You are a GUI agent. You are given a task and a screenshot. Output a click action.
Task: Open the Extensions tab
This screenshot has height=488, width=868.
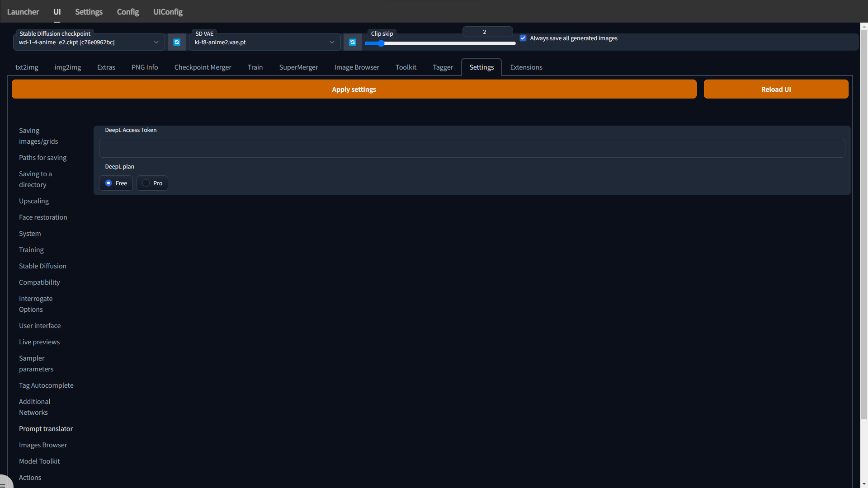[x=526, y=67]
